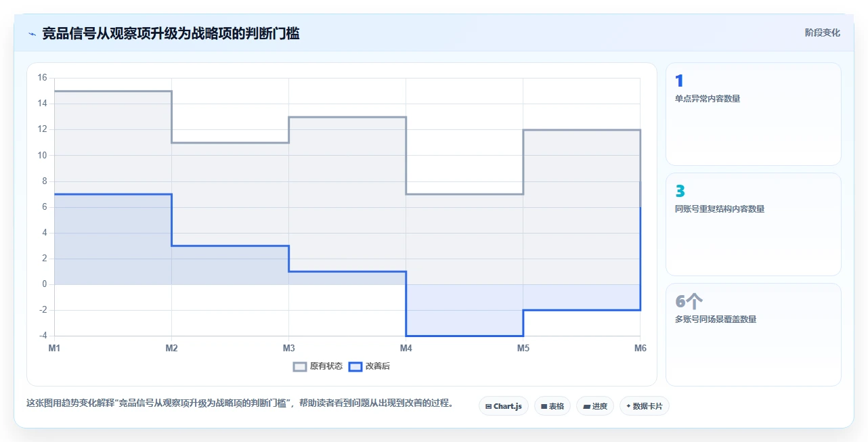Select the 数据卡片 tag chip
This screenshot has width=868, height=442.
click(x=645, y=406)
